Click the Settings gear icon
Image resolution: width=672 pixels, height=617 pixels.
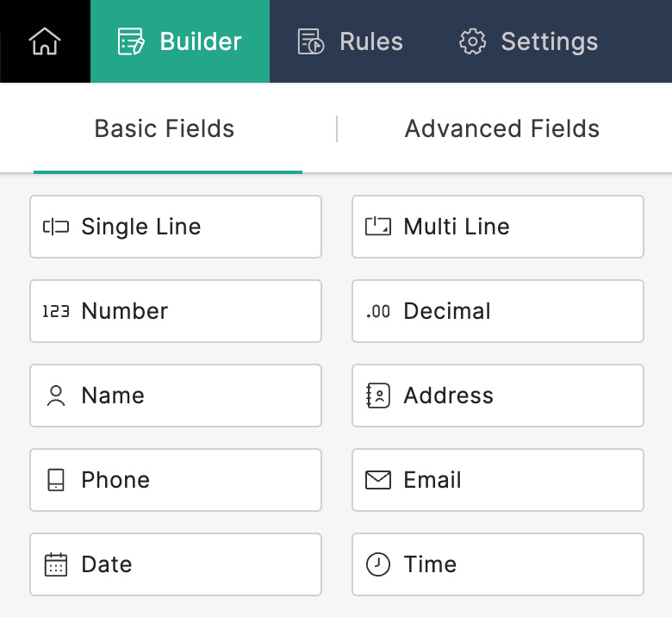tap(472, 41)
